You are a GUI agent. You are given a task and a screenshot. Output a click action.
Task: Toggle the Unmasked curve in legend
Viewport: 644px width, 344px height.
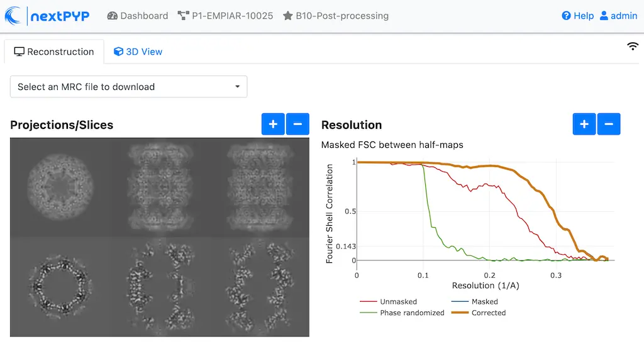point(397,302)
